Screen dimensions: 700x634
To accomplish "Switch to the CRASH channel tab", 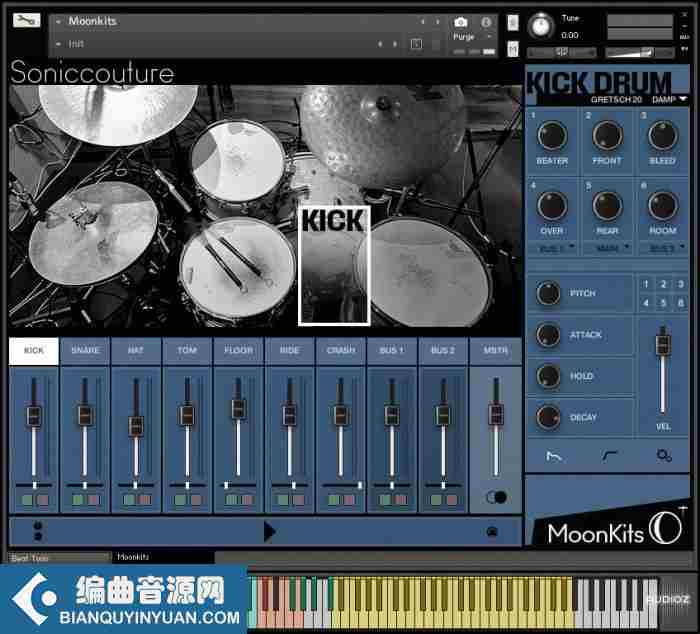I will [x=341, y=350].
